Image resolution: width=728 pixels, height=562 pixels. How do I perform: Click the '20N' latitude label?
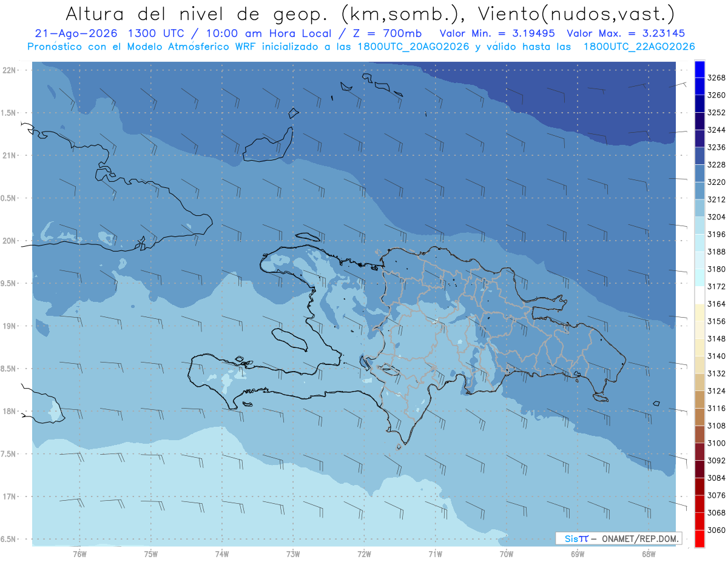click(10, 241)
